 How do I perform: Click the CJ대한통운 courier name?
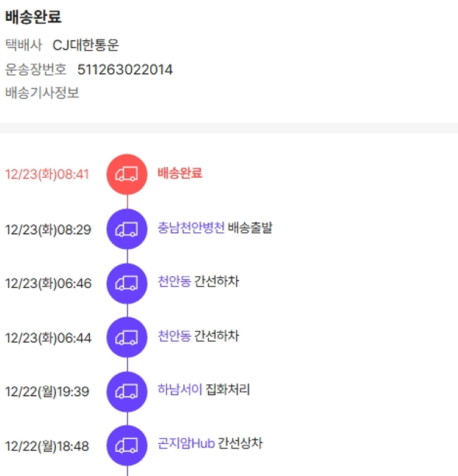click(86, 45)
